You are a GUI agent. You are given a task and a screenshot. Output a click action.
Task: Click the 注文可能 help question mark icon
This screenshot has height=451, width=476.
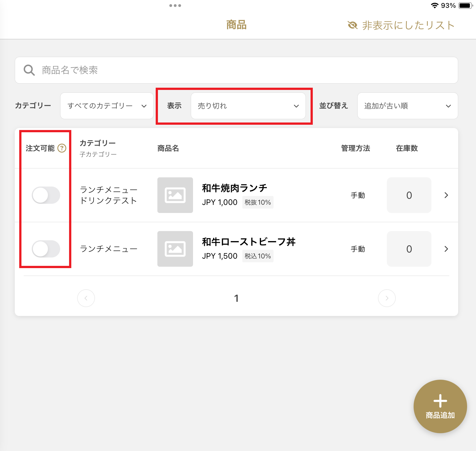pos(62,148)
